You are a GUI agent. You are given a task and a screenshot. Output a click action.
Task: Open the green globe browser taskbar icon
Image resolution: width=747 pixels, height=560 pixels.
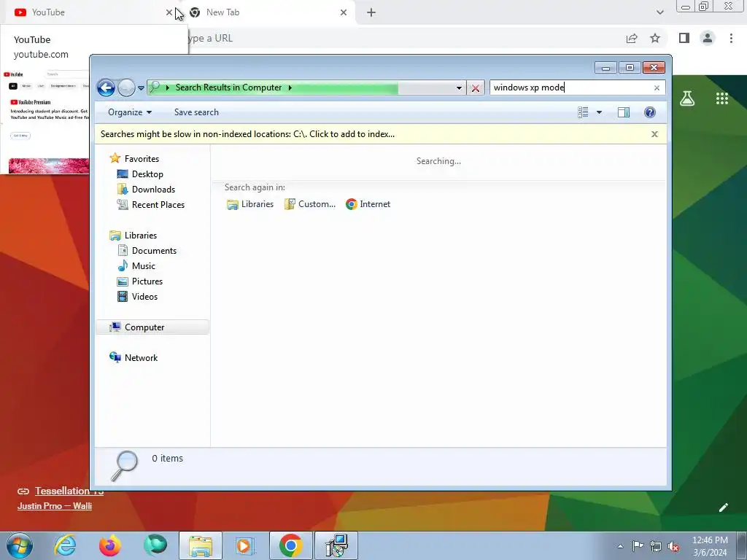[155, 545]
